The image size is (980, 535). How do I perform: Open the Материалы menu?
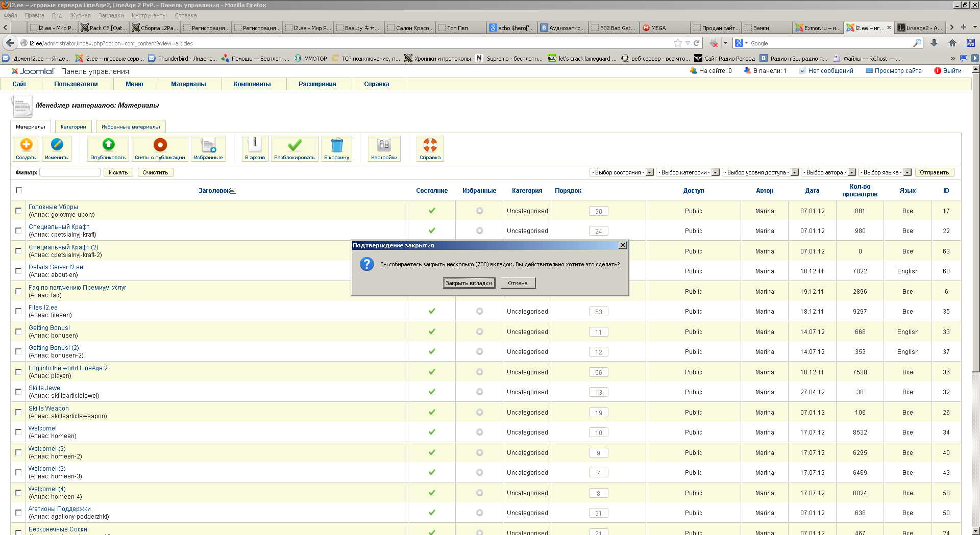coord(188,84)
